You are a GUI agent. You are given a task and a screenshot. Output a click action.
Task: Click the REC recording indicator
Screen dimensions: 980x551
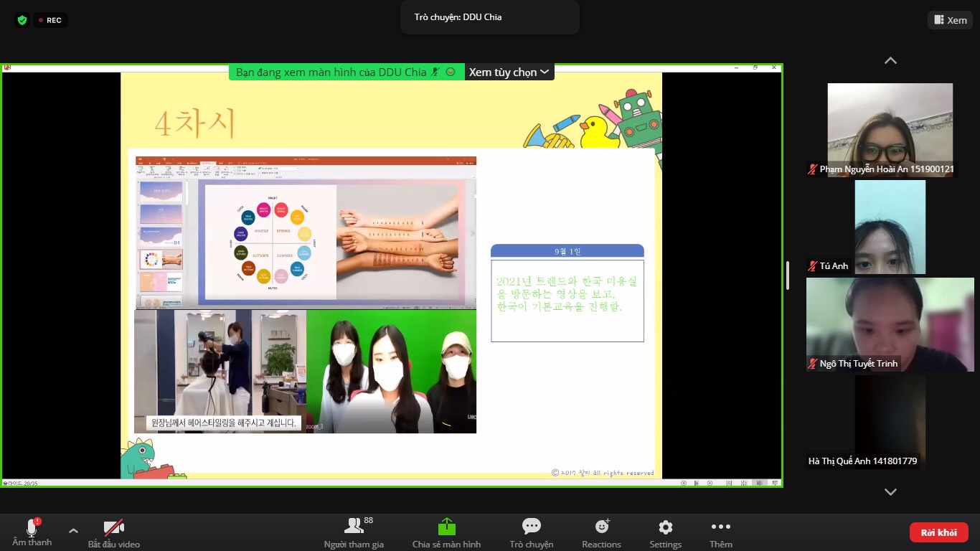coord(50,20)
